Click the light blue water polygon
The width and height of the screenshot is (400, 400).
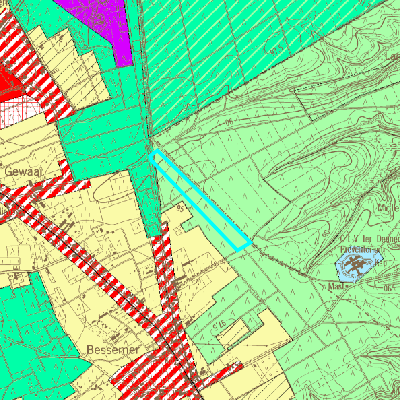tap(359, 266)
